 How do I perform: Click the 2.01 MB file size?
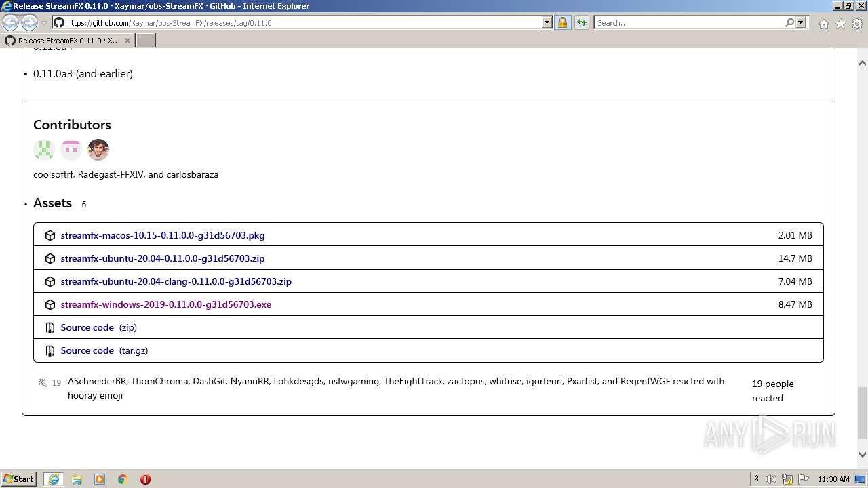[795, 235]
